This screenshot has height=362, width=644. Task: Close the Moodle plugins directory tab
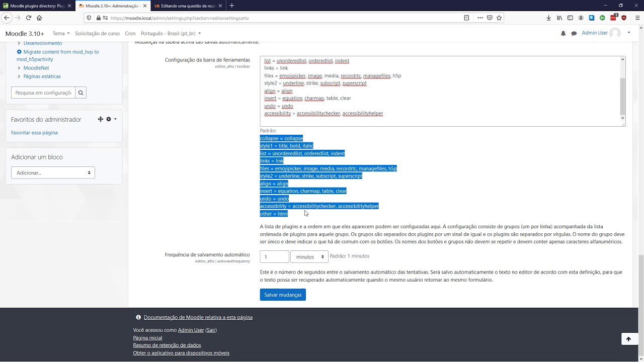pyautogui.click(x=69, y=6)
